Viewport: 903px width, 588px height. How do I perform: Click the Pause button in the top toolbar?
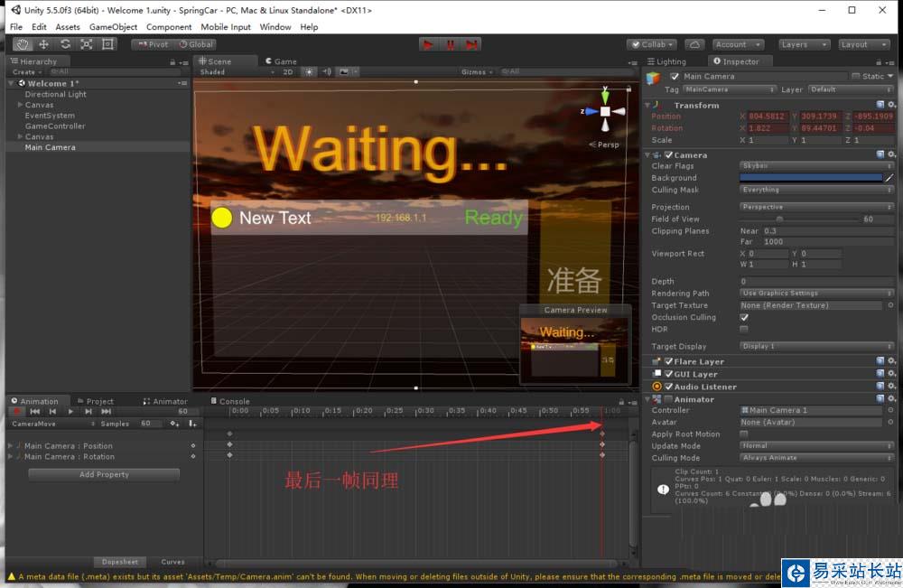click(450, 44)
